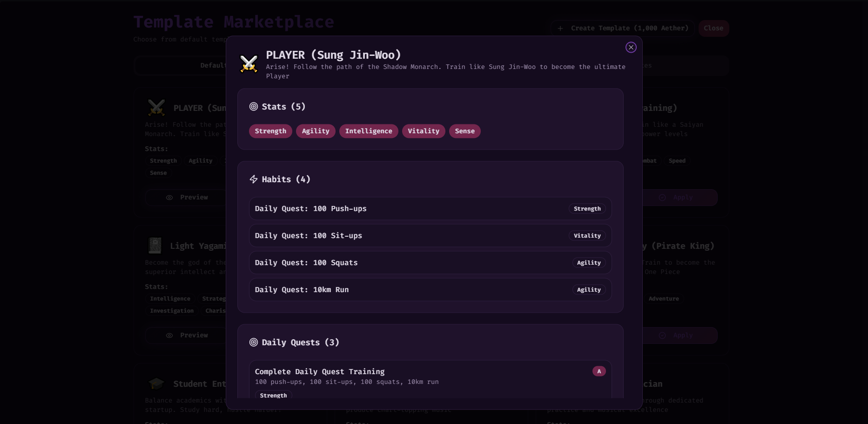
Task: Select the Sense stat pill
Action: point(465,131)
